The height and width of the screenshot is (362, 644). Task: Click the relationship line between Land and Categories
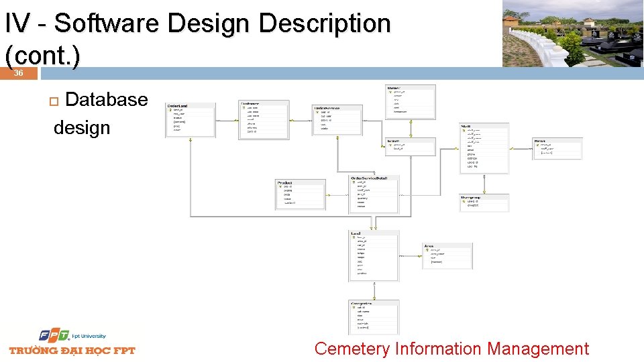tap(374, 291)
